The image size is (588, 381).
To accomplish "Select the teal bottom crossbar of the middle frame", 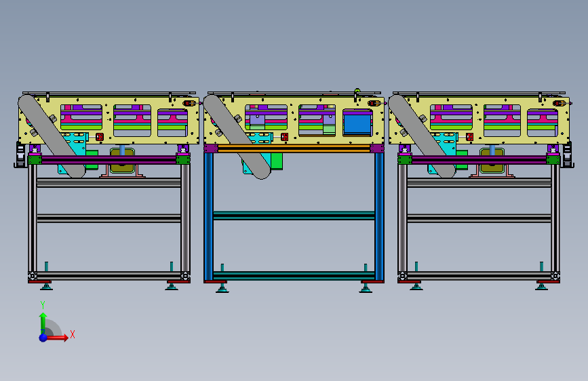I will tap(294, 276).
